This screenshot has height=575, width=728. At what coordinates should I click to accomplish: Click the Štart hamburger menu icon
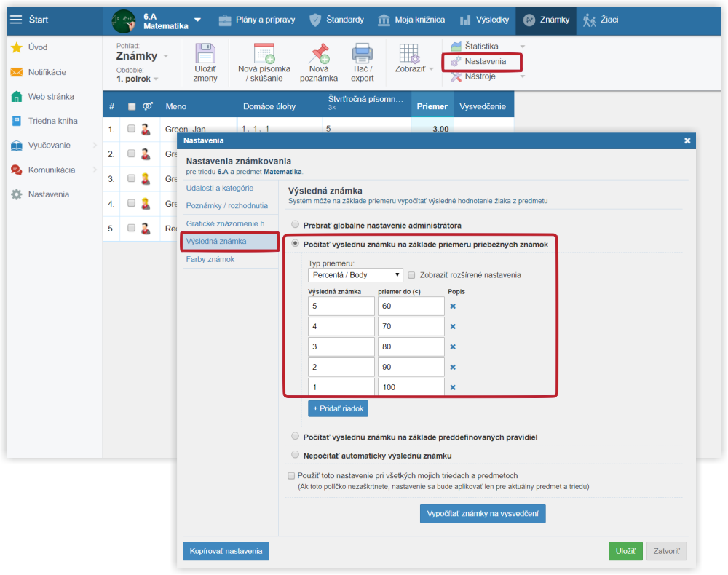[16, 20]
